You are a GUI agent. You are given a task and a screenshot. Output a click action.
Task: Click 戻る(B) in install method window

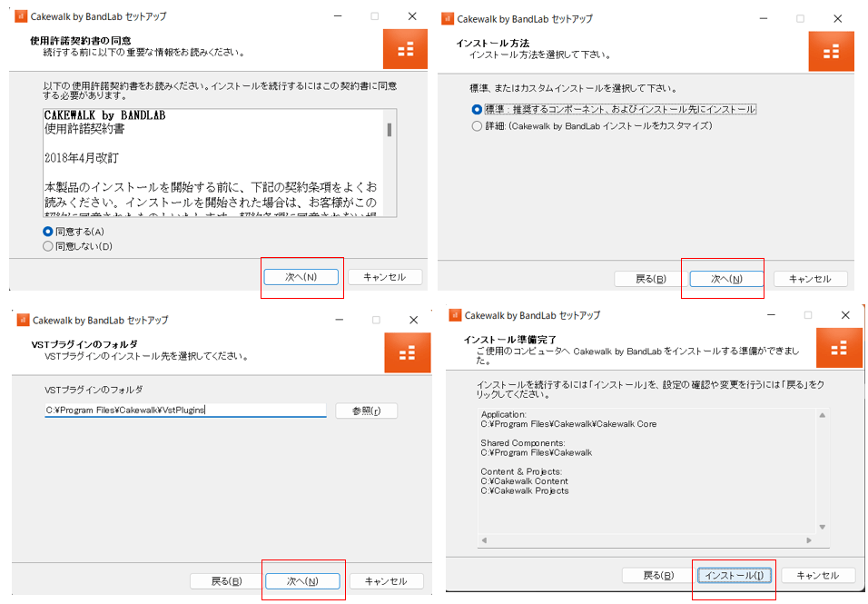coord(650,279)
